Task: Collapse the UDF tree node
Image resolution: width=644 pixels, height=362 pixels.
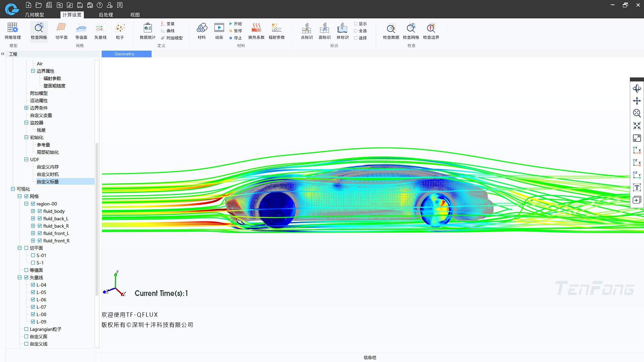Action: 26,160
